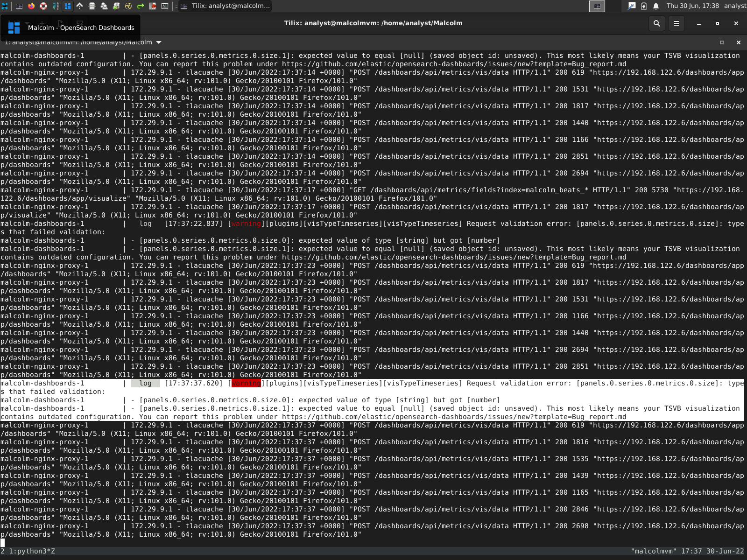The height and width of the screenshot is (560, 747).
Task: Click the yellow radiation-style launcher icon
Action: [128, 6]
